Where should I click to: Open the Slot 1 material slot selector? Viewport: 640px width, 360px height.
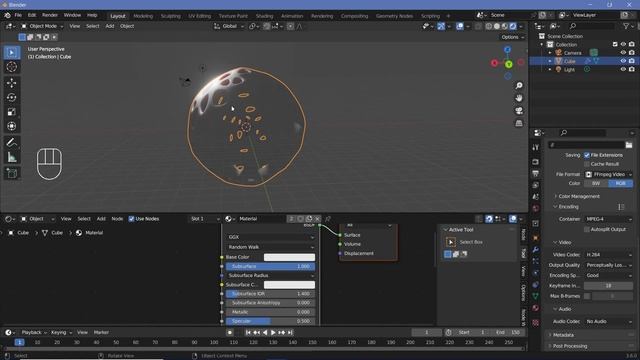tap(204, 219)
